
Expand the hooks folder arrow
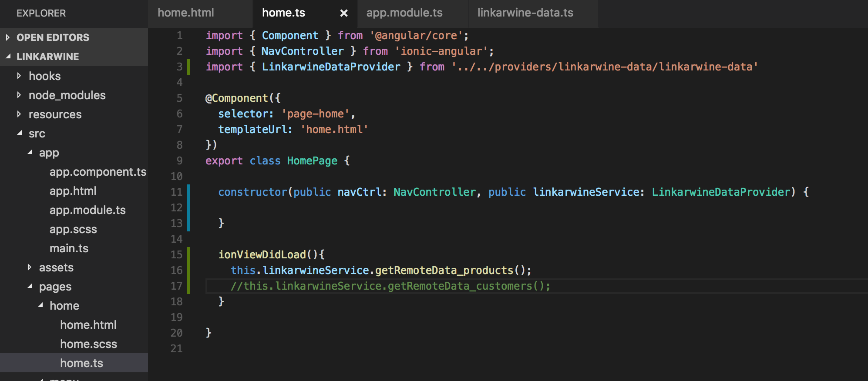pos(19,76)
